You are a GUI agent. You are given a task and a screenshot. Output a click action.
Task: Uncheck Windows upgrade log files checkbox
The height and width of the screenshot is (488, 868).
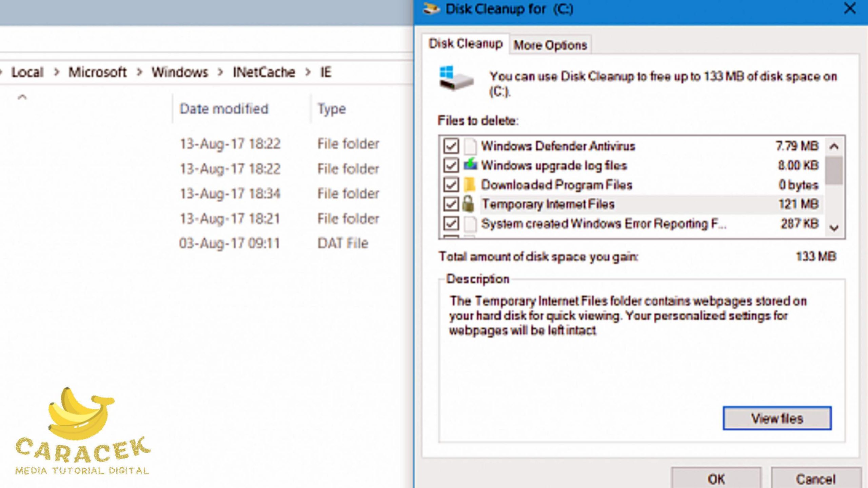coord(451,165)
